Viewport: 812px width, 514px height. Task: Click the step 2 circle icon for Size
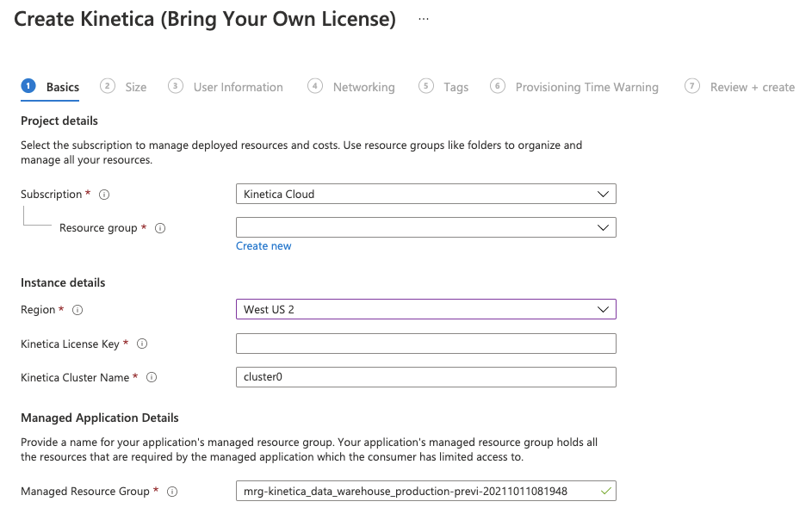[x=107, y=86]
